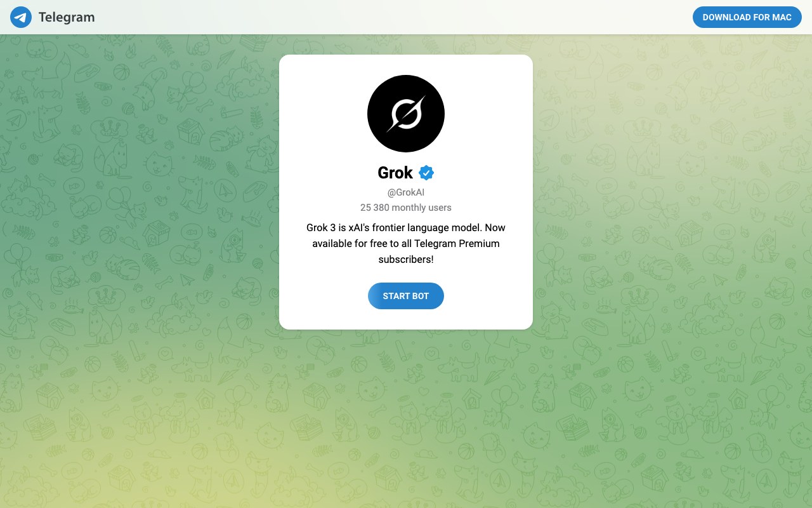Click the word "subscribers!" in the description

click(x=406, y=259)
